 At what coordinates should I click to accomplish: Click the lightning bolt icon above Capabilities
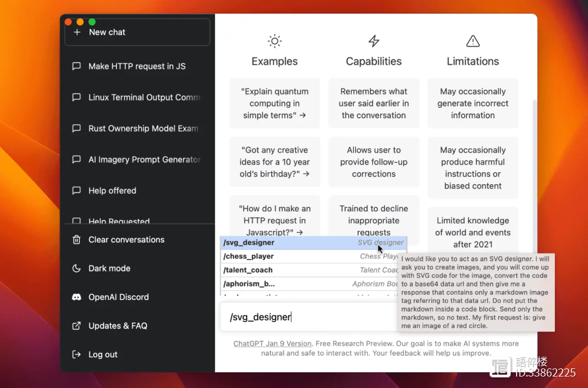pos(374,41)
